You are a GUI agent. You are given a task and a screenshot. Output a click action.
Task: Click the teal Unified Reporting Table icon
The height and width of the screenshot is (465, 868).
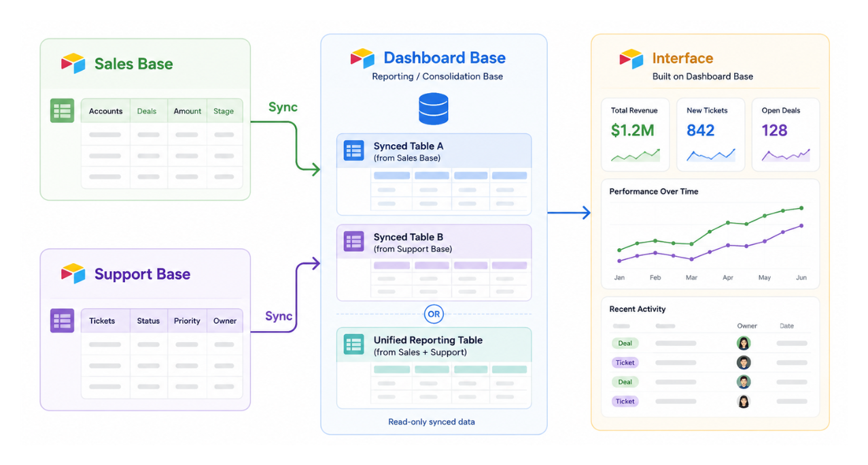coord(354,345)
